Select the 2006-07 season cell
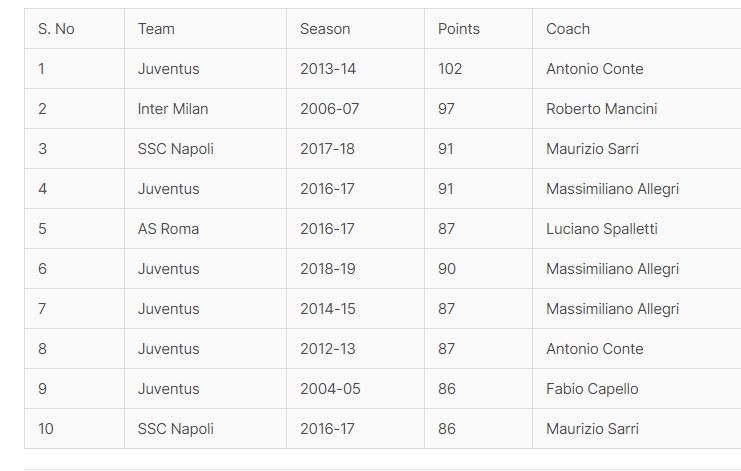This screenshot has width=741, height=471. (329, 109)
